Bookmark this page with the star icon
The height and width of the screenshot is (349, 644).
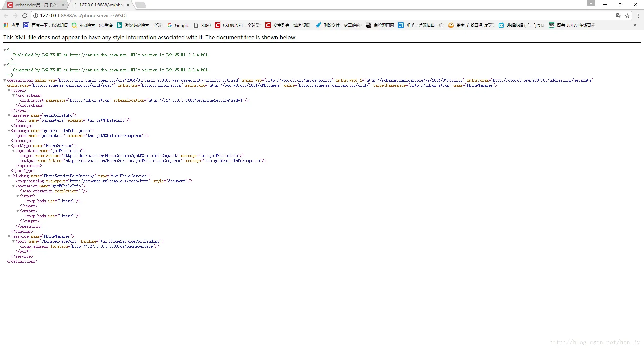click(627, 16)
